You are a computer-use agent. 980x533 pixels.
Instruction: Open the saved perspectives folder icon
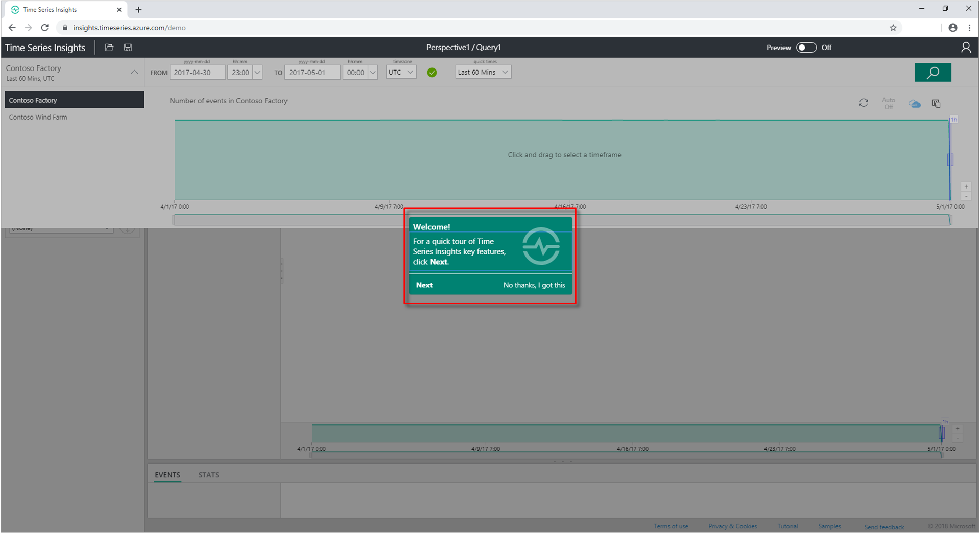pyautogui.click(x=109, y=48)
